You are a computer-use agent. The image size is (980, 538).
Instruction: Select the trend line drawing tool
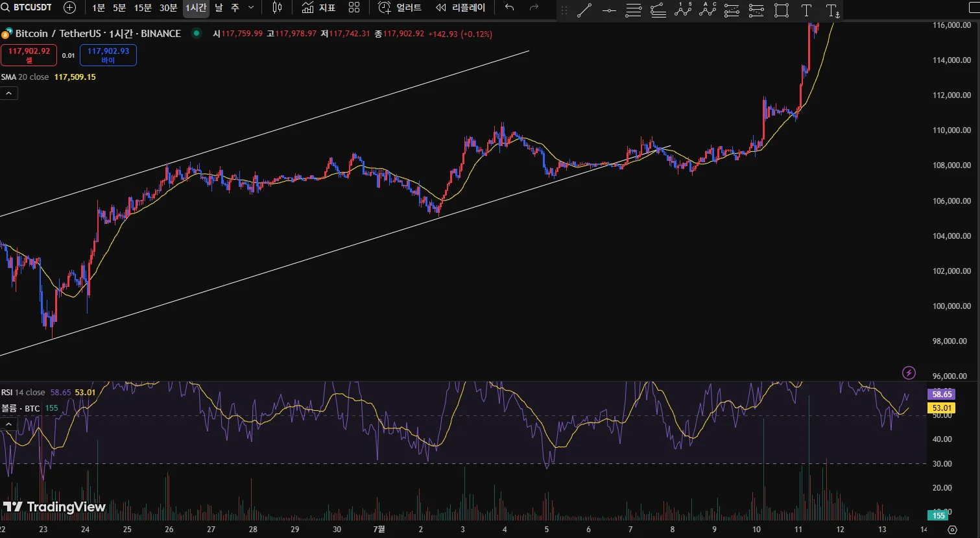coord(584,10)
